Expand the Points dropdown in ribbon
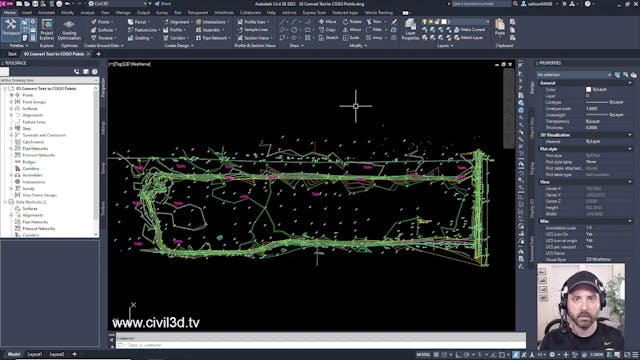The image size is (640, 360). [103, 22]
